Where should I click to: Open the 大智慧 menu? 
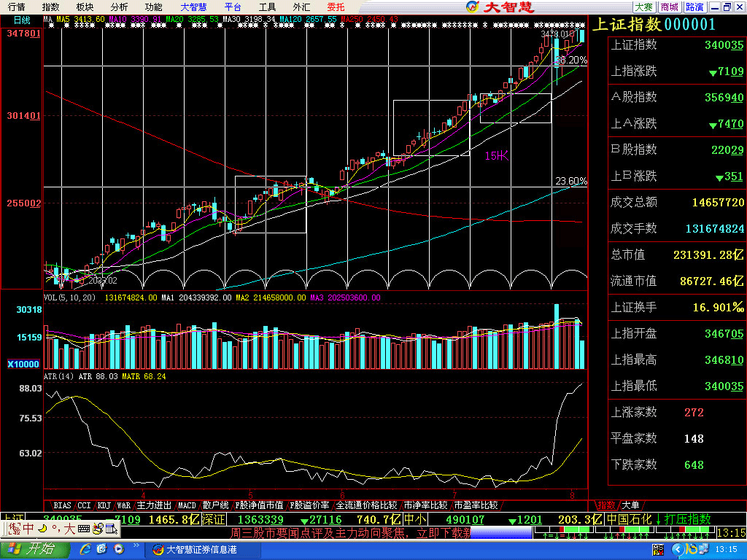pyautogui.click(x=193, y=7)
